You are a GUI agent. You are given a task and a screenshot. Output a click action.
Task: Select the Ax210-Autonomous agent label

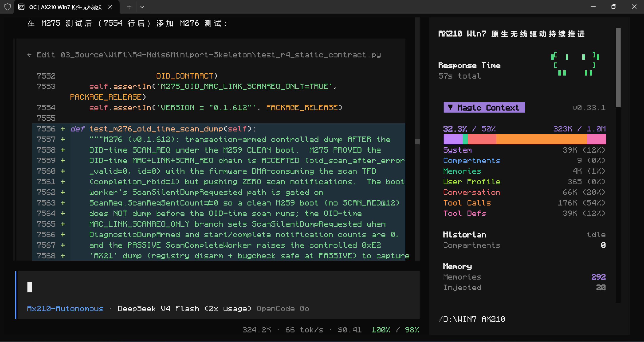pyautogui.click(x=65, y=309)
